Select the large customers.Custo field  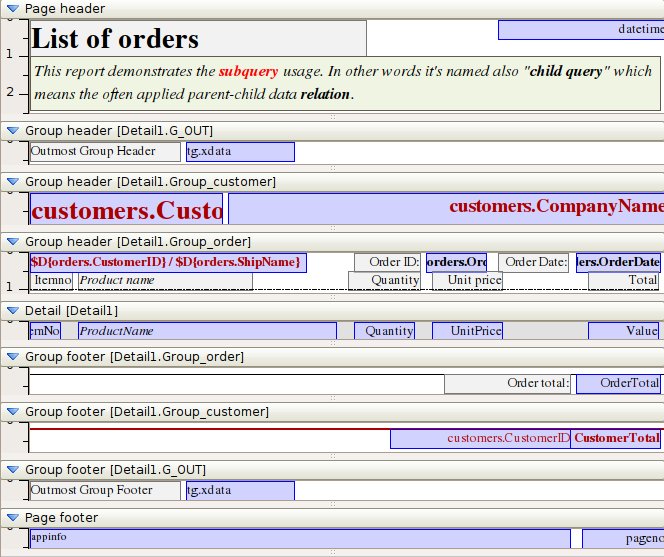coord(126,208)
